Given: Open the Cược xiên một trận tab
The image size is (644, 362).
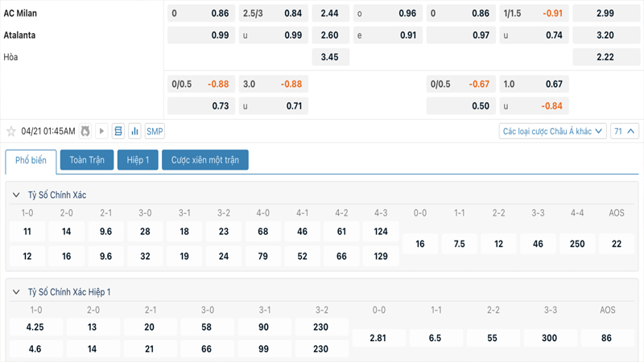Looking at the screenshot, I should coord(205,160).
